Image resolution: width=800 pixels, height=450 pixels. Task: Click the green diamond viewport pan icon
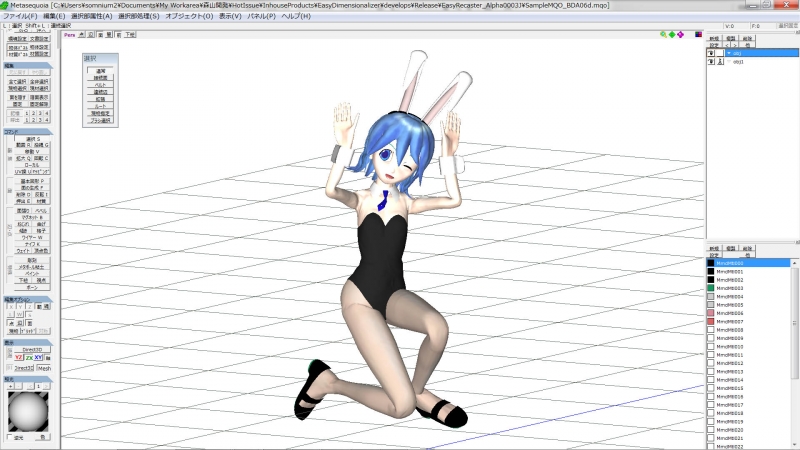pyautogui.click(x=672, y=35)
